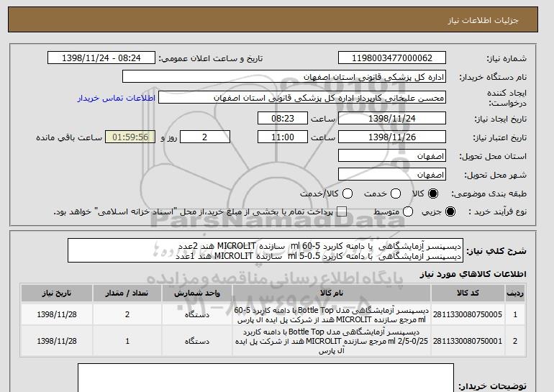Click the نام کالا column header
Image resolution: width=554 pixels, height=392 pixels.
pyautogui.click(x=332, y=293)
